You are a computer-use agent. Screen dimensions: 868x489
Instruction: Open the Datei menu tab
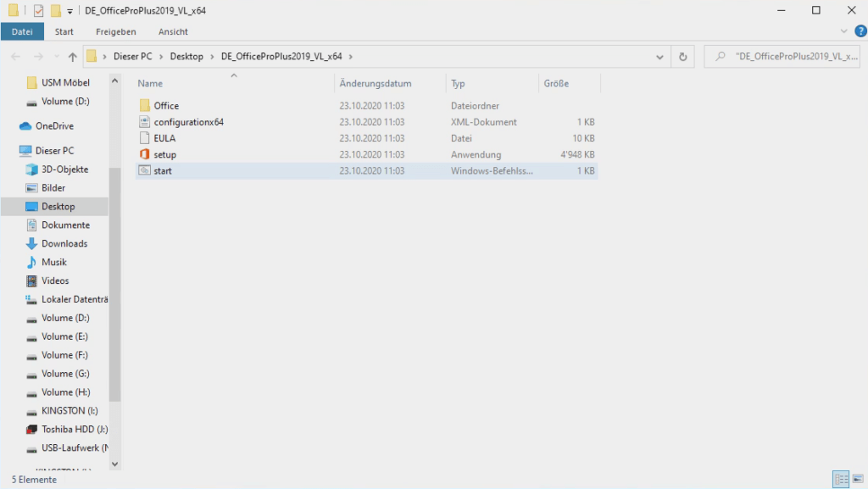pos(22,31)
